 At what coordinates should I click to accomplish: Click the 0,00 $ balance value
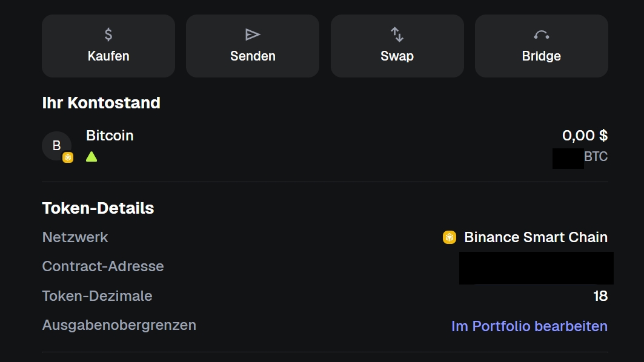(x=585, y=136)
